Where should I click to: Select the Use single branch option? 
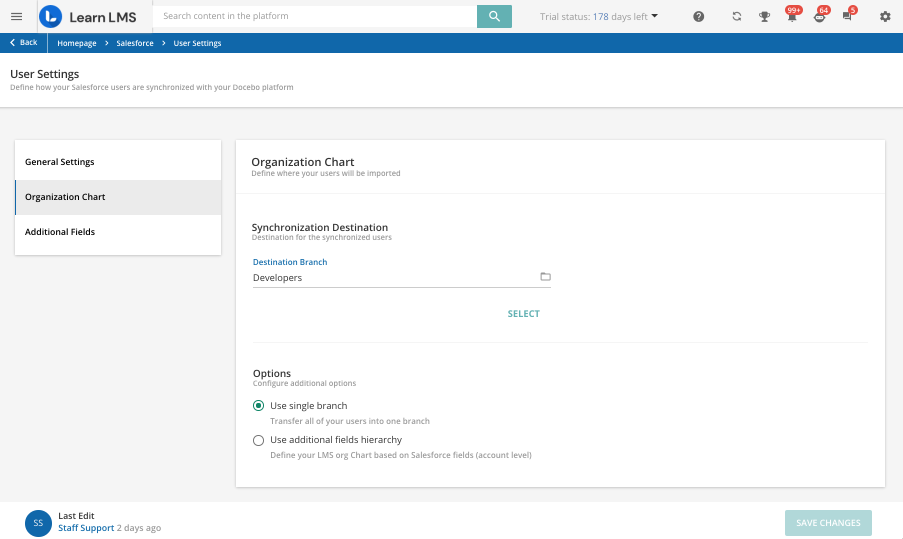coord(259,406)
